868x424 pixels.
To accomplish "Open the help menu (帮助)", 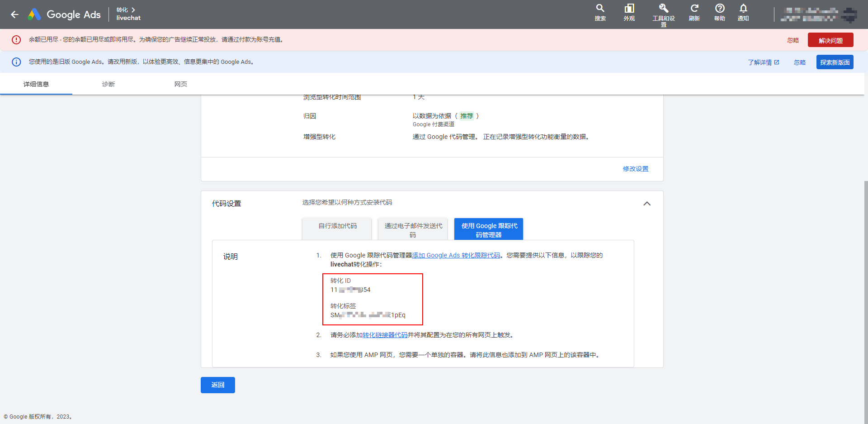I will click(719, 13).
